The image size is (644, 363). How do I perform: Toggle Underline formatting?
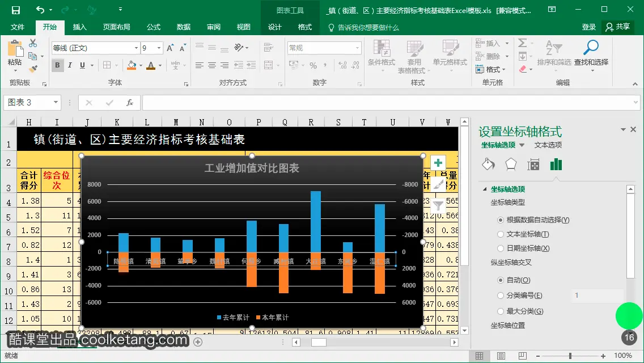83,65
